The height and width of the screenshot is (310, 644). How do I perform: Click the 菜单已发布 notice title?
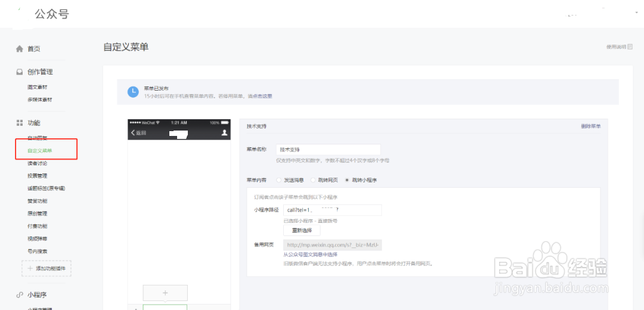pyautogui.click(x=156, y=89)
